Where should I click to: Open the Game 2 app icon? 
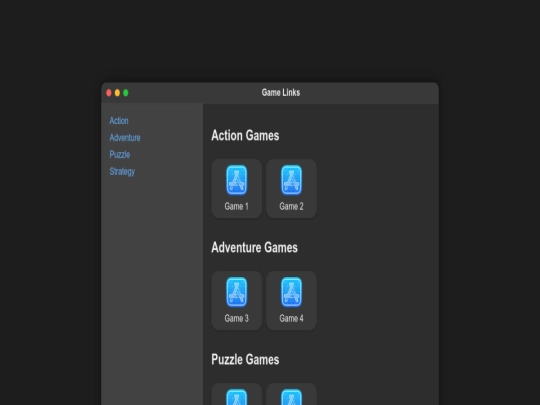click(291, 180)
